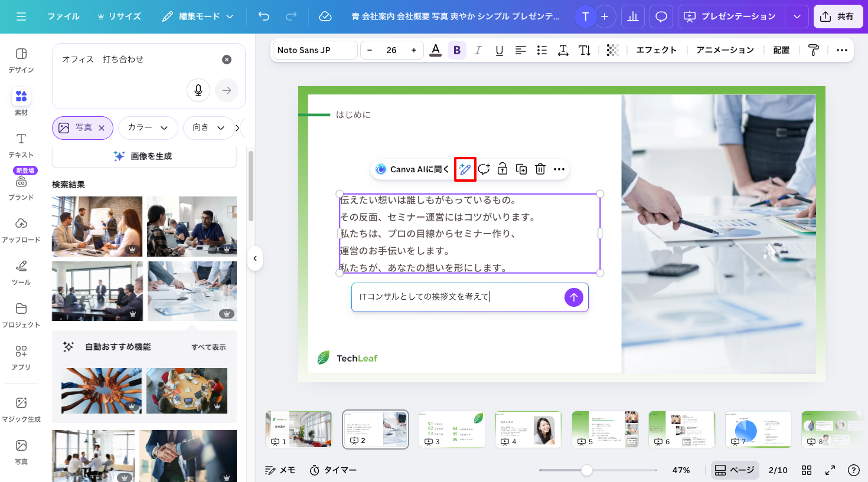Click the 共有 share button
868x482 pixels.
tap(837, 17)
